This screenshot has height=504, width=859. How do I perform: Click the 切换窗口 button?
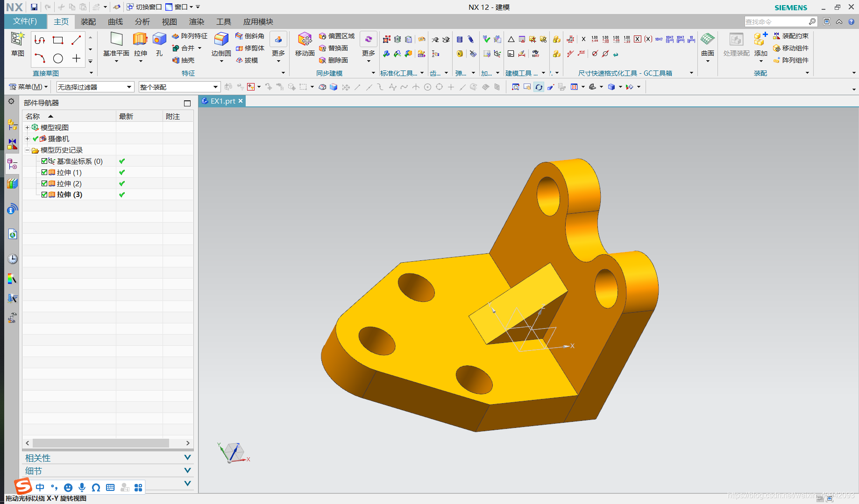click(144, 7)
